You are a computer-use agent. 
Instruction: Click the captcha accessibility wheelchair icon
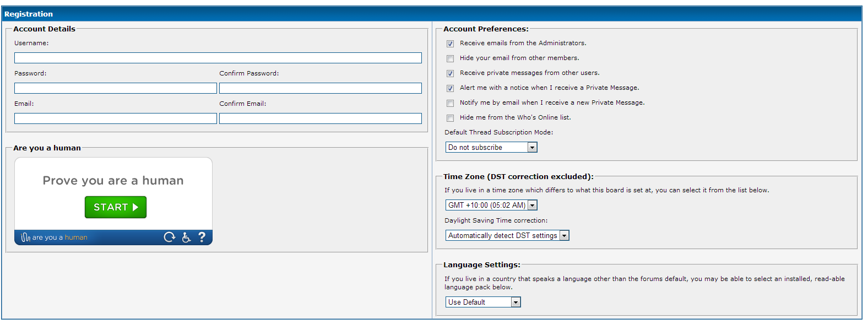click(186, 237)
